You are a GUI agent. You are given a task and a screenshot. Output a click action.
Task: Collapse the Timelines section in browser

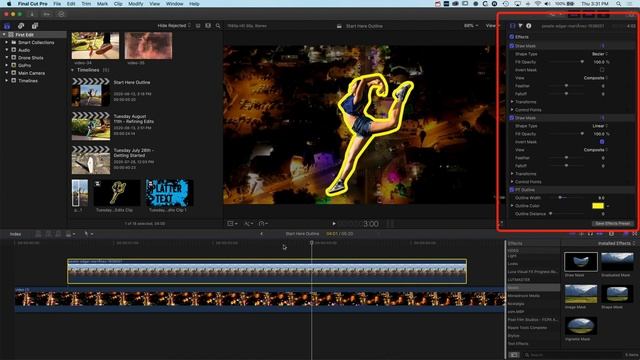click(73, 70)
